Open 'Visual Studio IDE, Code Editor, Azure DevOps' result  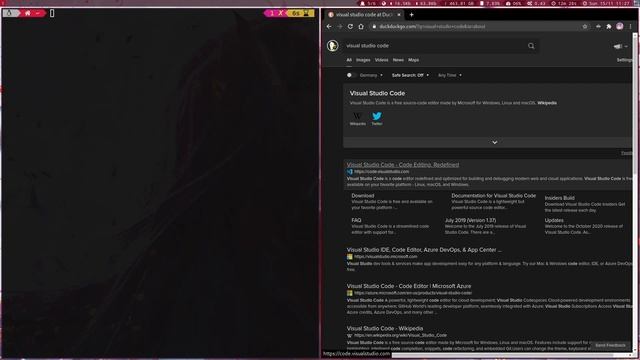424,250
